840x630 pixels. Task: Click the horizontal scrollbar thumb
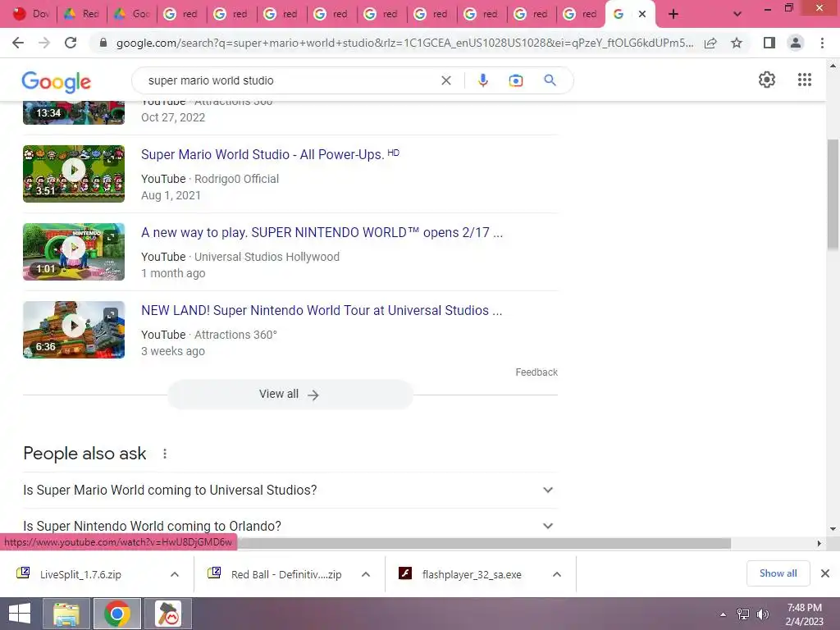click(484, 543)
